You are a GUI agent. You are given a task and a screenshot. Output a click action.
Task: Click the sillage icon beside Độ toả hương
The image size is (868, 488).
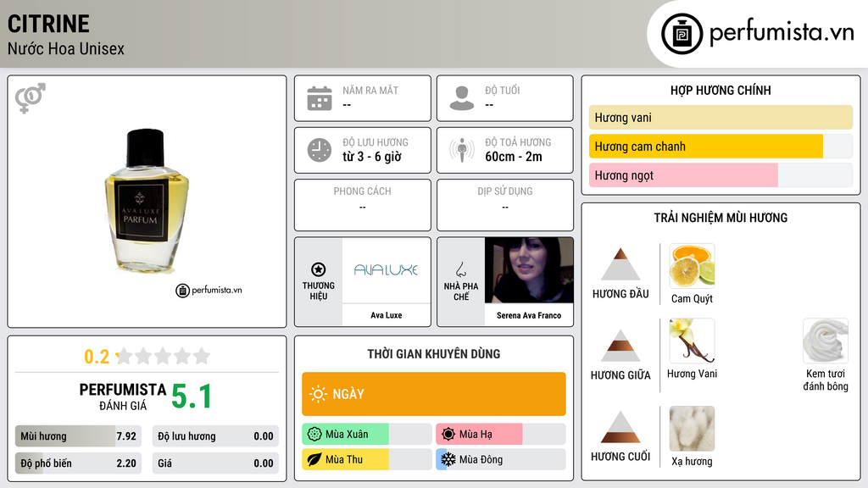point(462,150)
